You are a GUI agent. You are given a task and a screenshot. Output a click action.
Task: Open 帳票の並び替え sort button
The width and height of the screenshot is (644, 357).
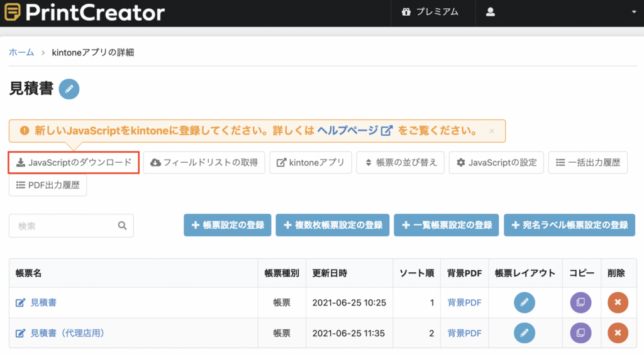point(401,163)
